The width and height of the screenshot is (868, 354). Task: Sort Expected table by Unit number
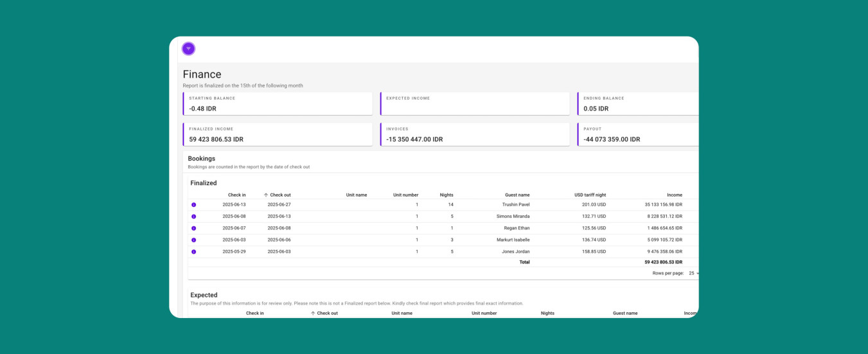tap(484, 314)
